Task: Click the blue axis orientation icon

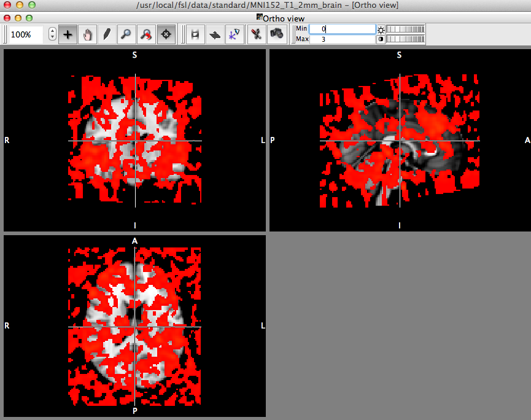Action: tap(234, 34)
